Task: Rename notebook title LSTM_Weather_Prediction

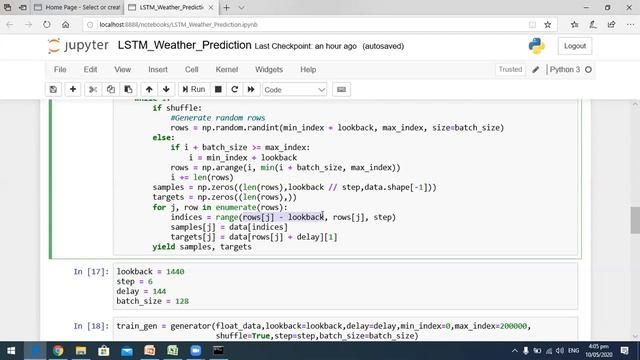Action: [184, 45]
